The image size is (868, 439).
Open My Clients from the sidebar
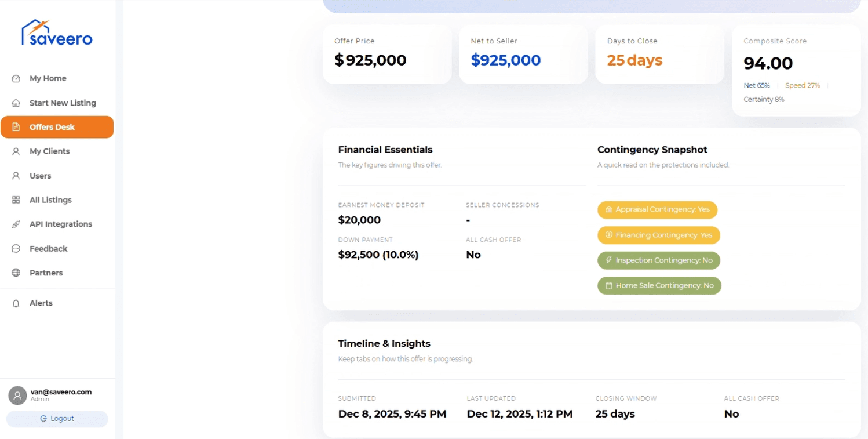(x=16, y=151)
